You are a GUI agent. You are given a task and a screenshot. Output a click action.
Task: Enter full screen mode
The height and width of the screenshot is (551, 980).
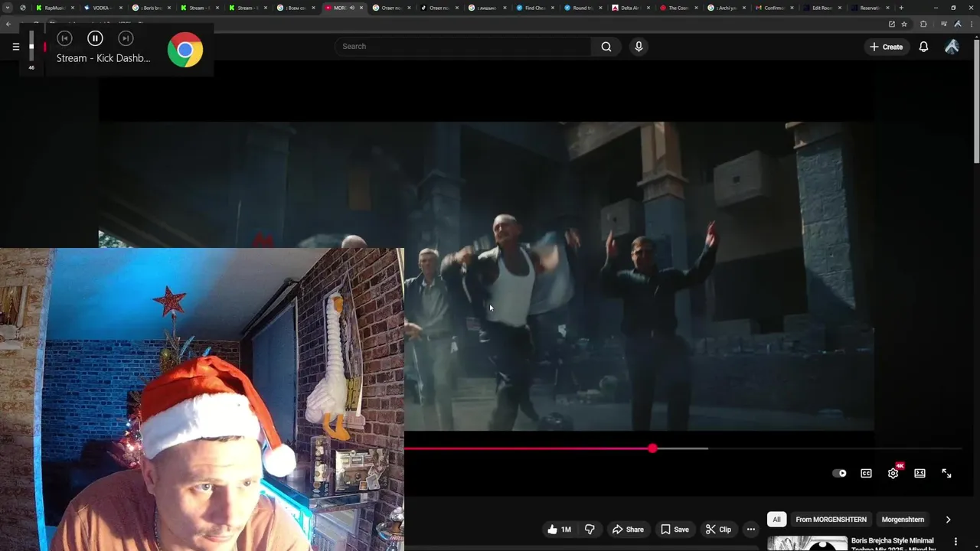(x=946, y=473)
